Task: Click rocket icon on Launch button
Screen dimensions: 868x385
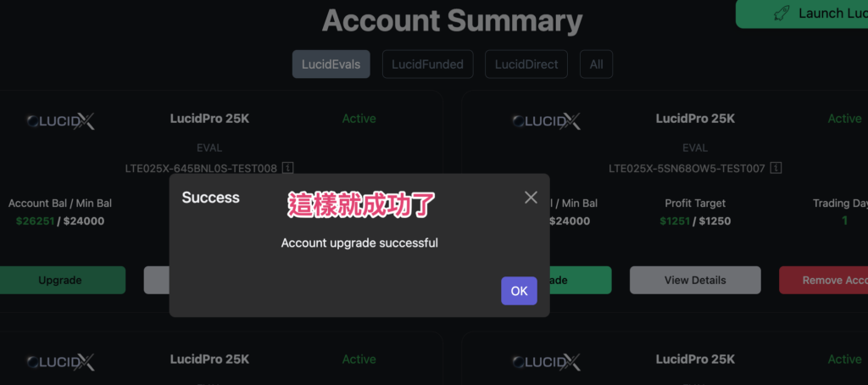Action: click(x=781, y=14)
